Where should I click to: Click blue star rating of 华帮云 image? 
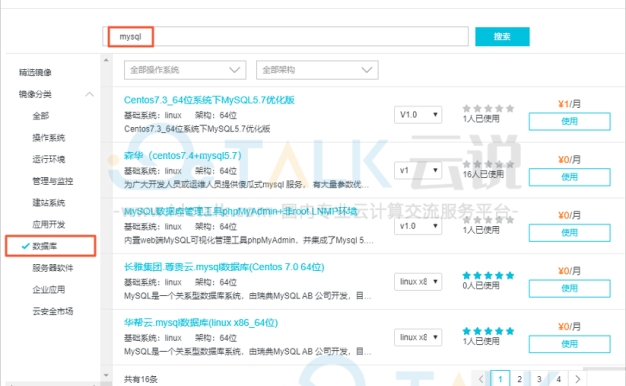pyautogui.click(x=488, y=331)
